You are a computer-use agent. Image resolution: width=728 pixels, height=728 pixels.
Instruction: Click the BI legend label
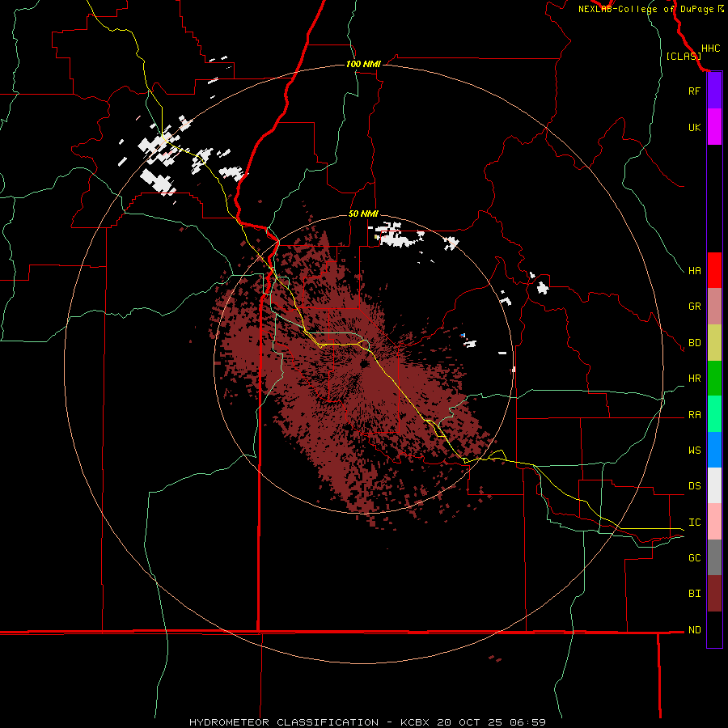click(694, 594)
